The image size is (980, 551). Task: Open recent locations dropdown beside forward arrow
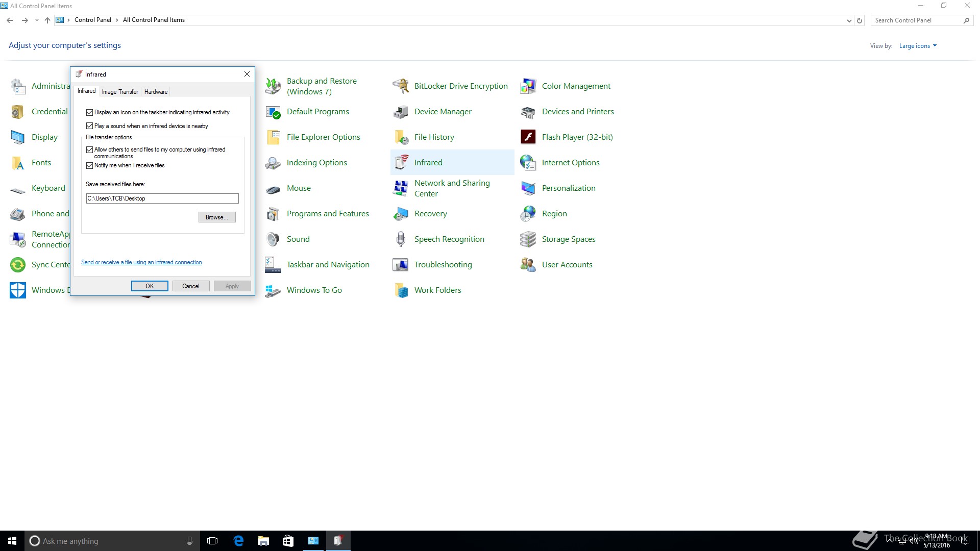click(37, 20)
